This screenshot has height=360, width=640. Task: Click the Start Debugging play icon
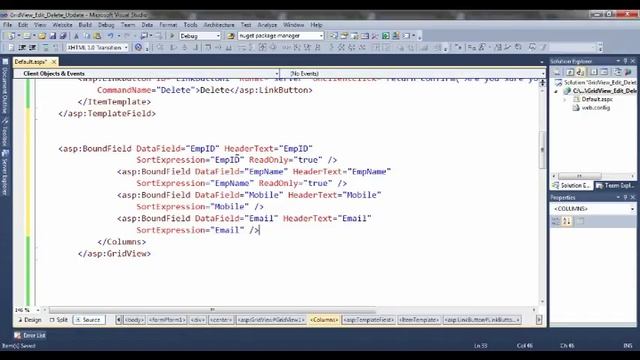(172, 36)
